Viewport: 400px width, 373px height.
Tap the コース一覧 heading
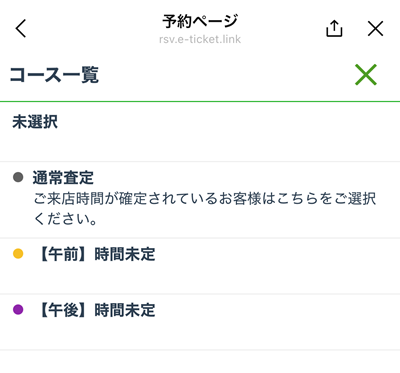[54, 75]
